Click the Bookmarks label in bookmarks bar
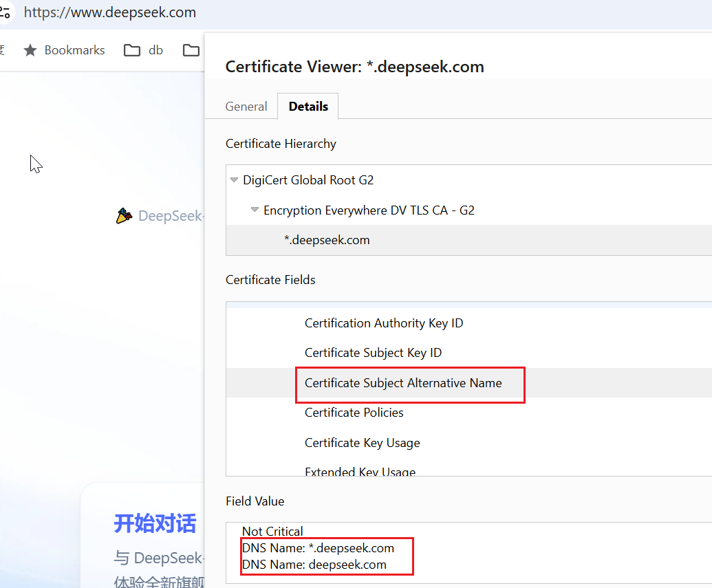Viewport: 712px width, 588px height. click(x=74, y=50)
